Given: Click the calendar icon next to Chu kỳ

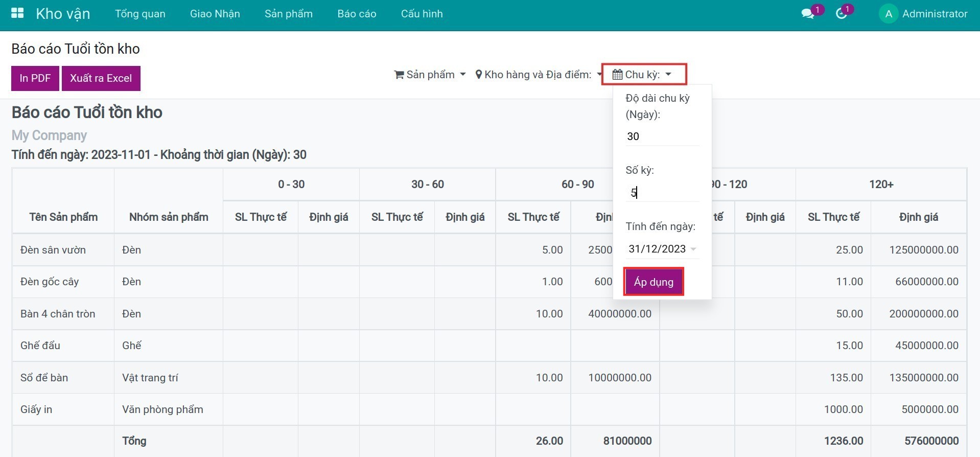Looking at the screenshot, I should [617, 75].
